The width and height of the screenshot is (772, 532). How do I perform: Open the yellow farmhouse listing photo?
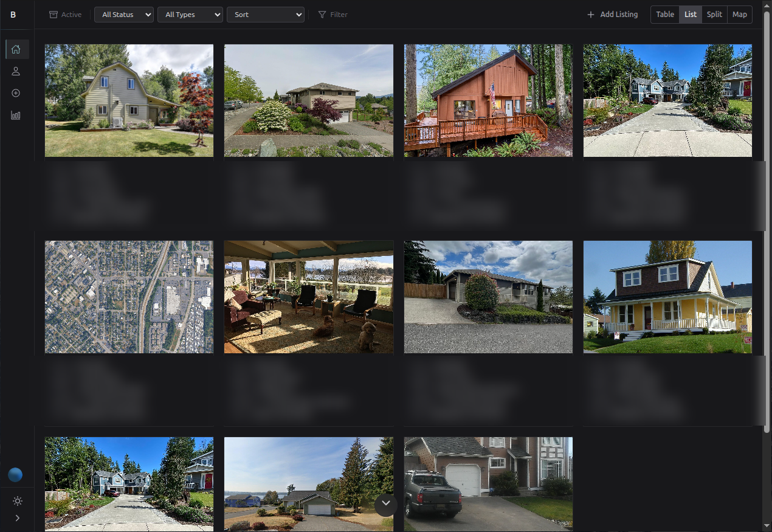point(667,297)
